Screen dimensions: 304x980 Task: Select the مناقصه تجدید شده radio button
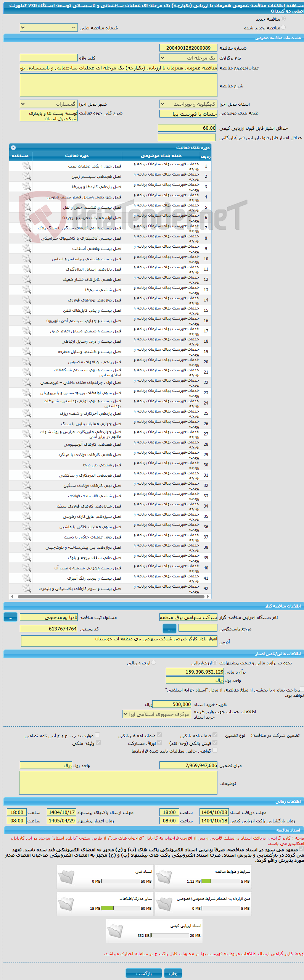click(283, 27)
